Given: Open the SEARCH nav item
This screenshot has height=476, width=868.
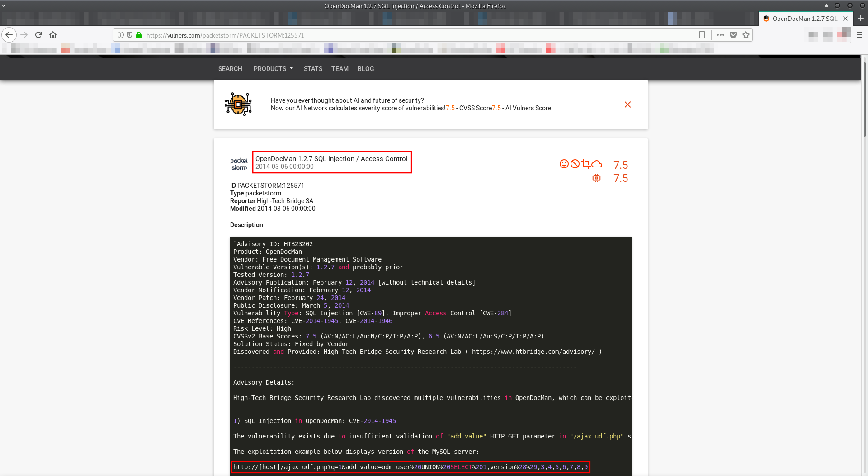Looking at the screenshot, I should pyautogui.click(x=230, y=69).
